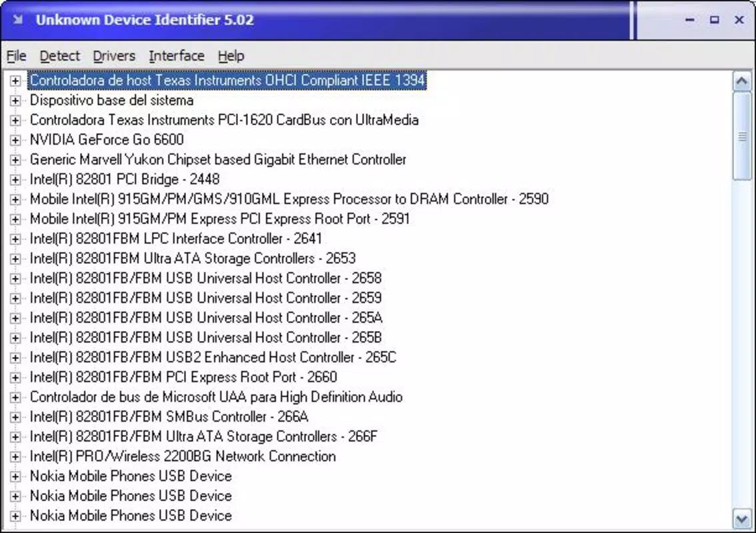Select USB Universal Host Controller - 2659 row
Viewport: 756px width, 533px height.
tap(205, 298)
